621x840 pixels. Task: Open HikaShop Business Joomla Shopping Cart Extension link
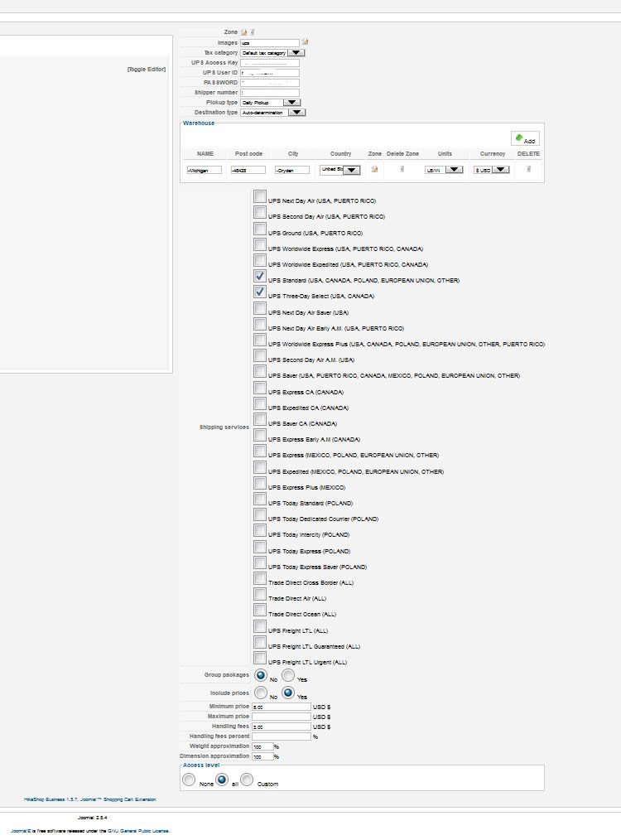pos(90,799)
